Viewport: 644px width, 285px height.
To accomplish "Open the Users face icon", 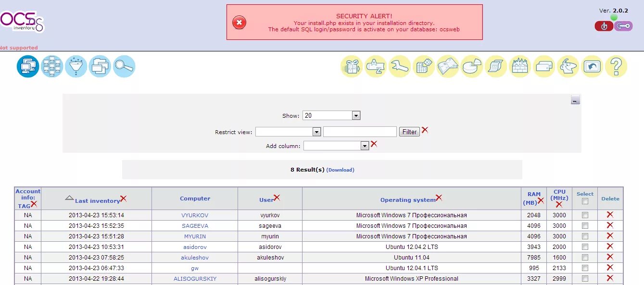I will (568, 66).
